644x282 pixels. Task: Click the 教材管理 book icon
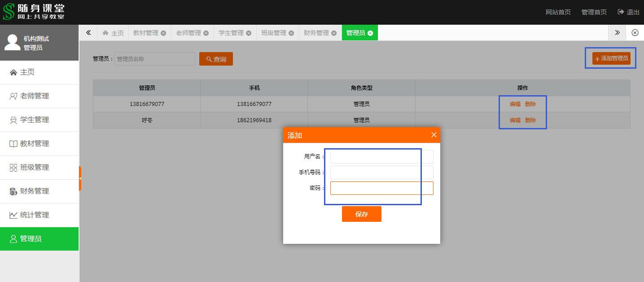coord(13,144)
